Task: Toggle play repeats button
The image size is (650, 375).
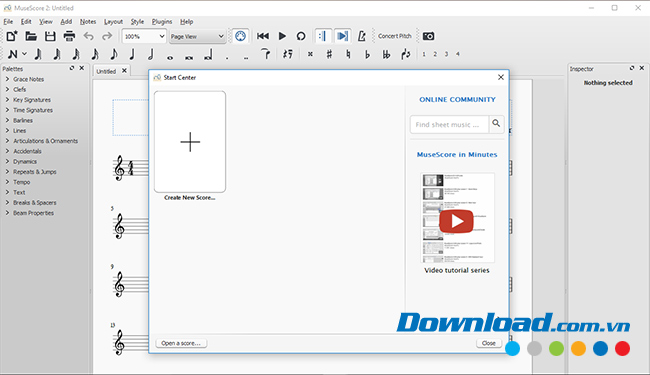Action: click(x=323, y=36)
